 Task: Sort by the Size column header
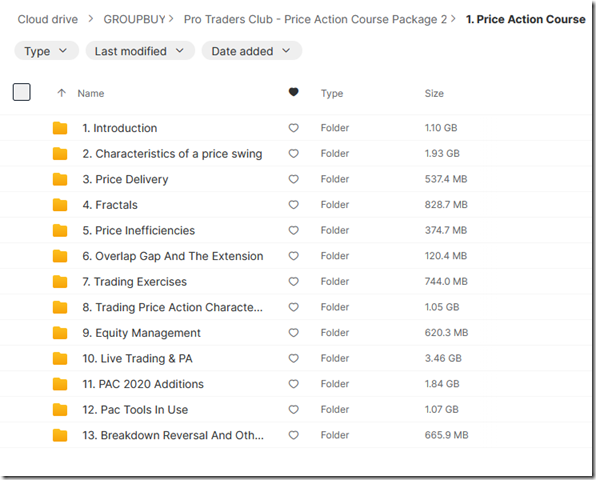(434, 93)
